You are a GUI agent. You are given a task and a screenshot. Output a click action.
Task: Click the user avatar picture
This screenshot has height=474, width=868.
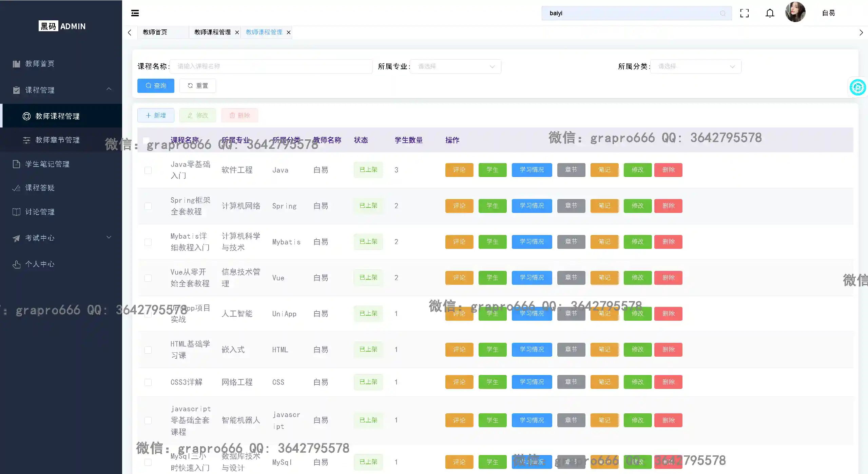click(x=795, y=12)
